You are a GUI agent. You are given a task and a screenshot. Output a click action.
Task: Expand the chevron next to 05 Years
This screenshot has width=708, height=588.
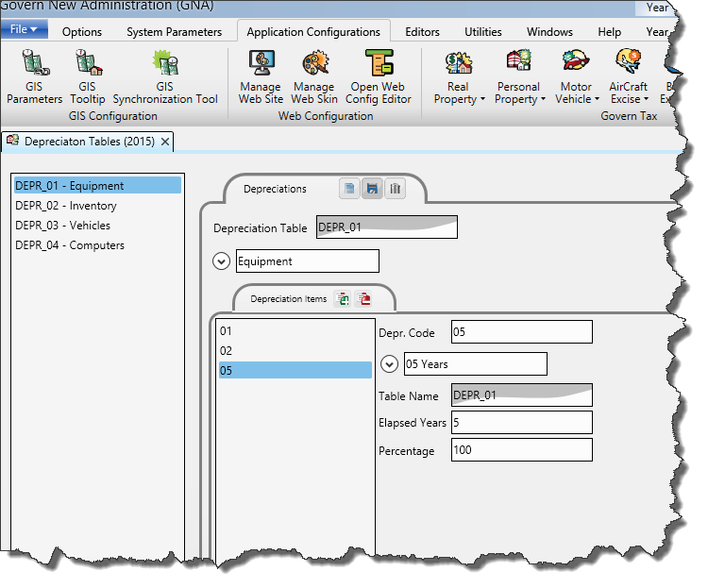tap(388, 364)
